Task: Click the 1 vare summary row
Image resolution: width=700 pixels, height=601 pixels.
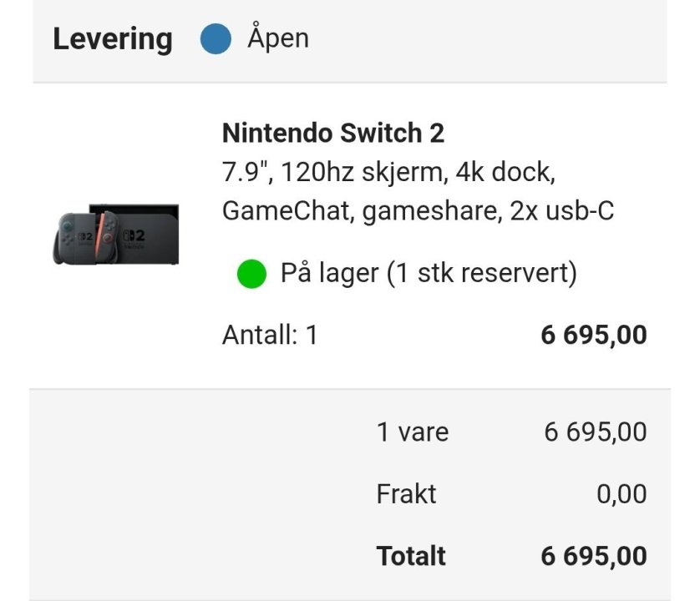Action: tap(412, 432)
